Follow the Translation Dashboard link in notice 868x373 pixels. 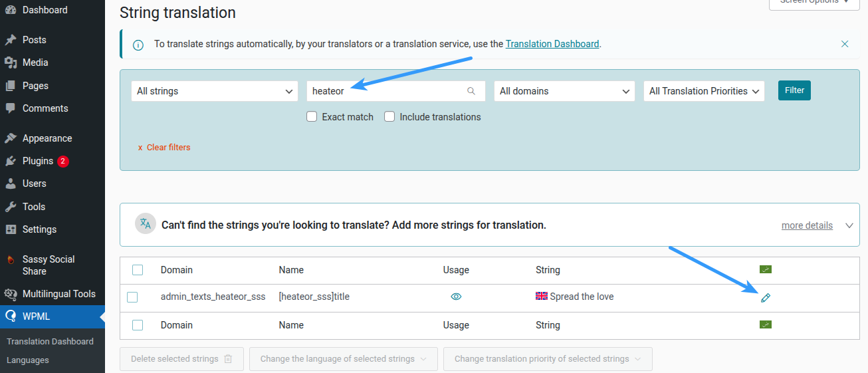click(552, 44)
